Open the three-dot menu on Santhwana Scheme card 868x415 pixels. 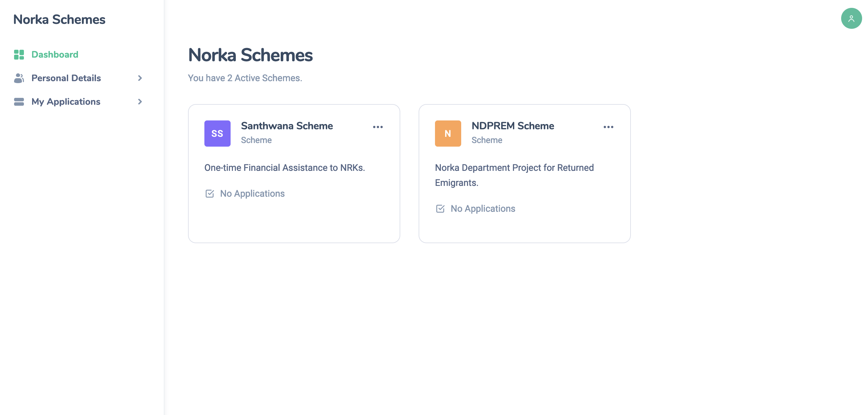[378, 127]
